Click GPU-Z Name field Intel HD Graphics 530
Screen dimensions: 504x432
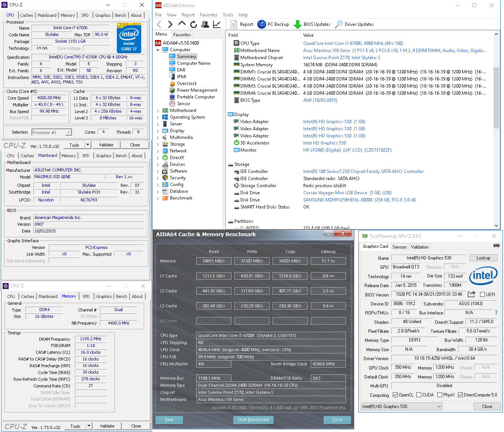point(429,258)
